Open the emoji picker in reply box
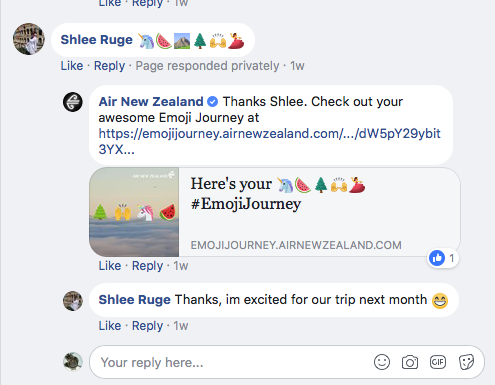Viewport: 495px width, 385px height. (x=382, y=362)
